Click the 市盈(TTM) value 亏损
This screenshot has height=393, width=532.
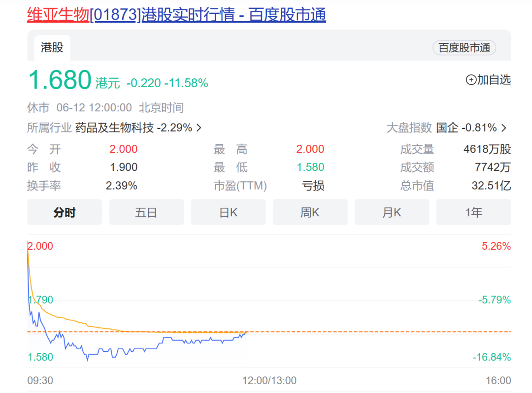point(313,186)
